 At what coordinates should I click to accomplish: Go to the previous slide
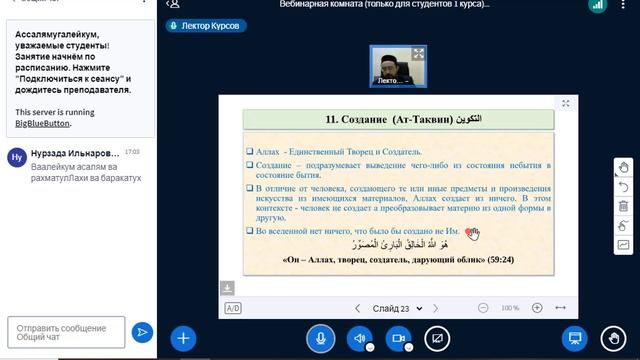coord(357,308)
